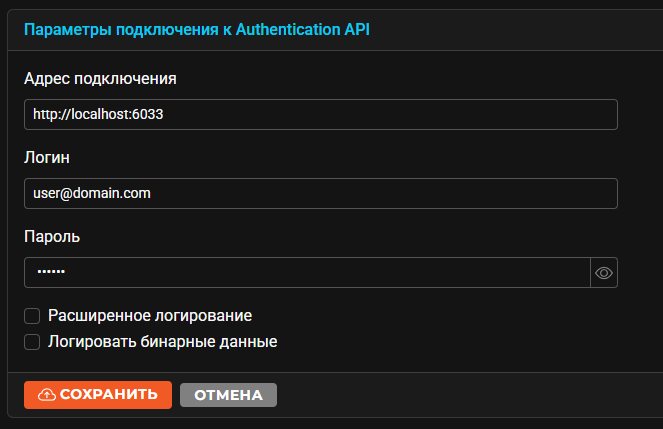Click the Параметры подключения к Authentication API title

coord(197,30)
